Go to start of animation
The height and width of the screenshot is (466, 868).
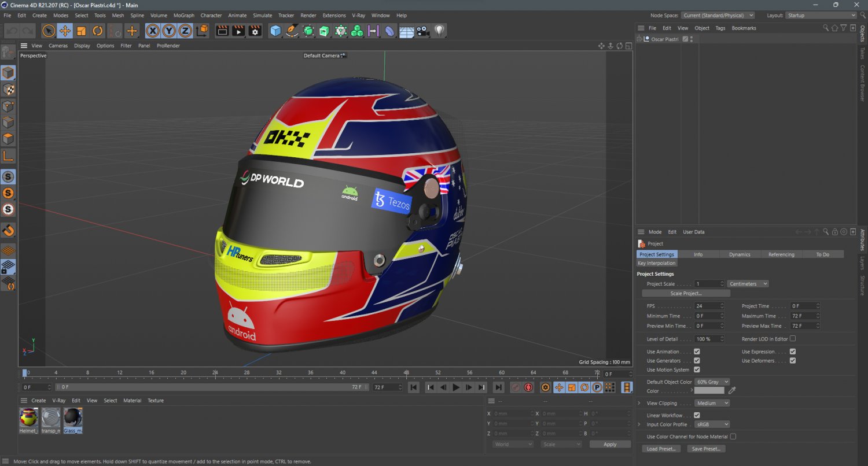click(x=413, y=387)
